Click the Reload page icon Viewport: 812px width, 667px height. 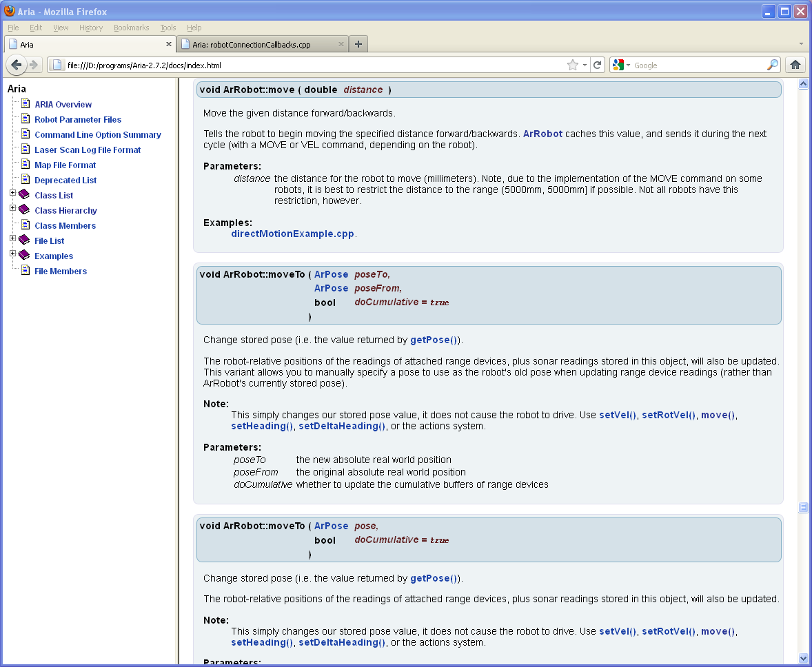pos(598,65)
